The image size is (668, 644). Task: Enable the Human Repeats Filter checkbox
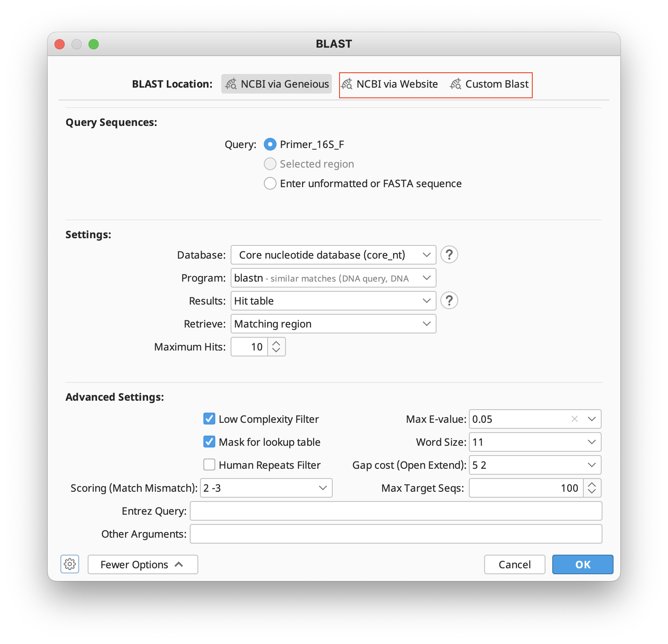click(x=209, y=465)
